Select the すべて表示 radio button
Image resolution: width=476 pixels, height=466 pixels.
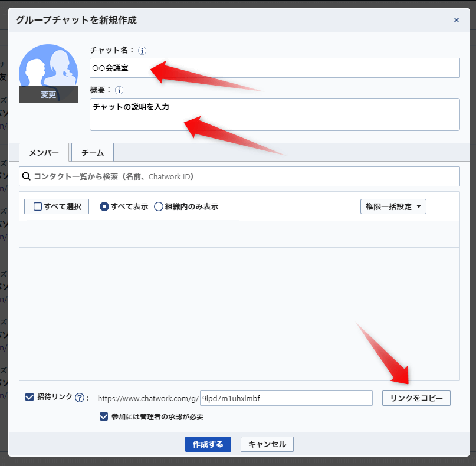tap(104, 206)
